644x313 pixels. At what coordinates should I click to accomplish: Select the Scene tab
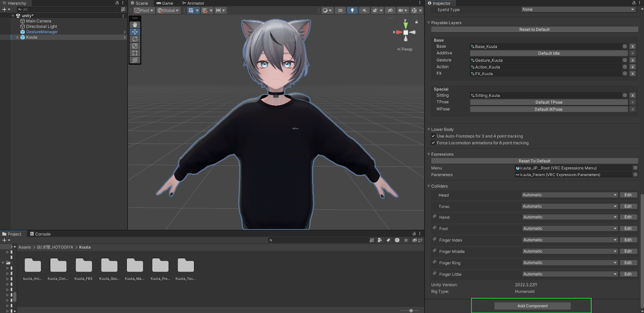(139, 3)
